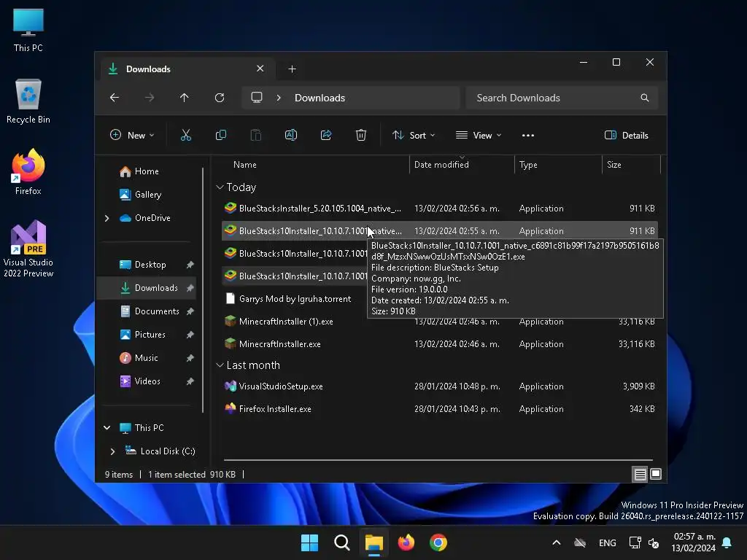Click the ENG language indicator
747x560 pixels.
point(608,542)
